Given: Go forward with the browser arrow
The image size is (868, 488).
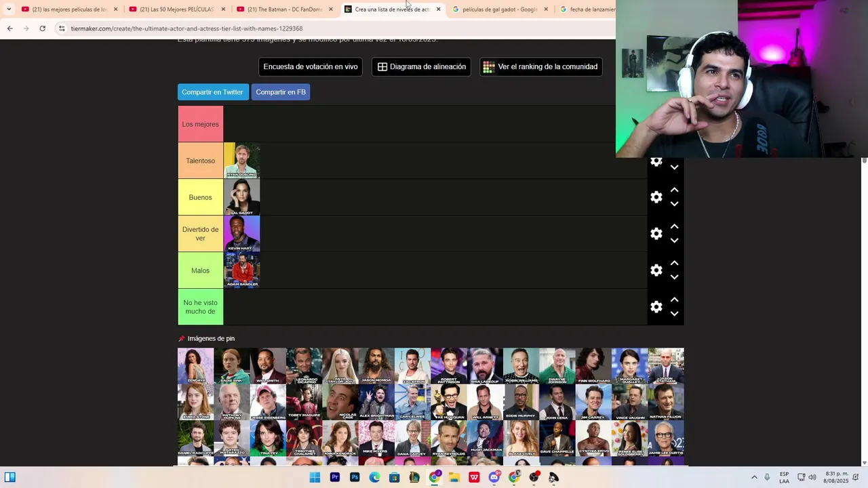Looking at the screenshot, I should click(x=26, y=28).
